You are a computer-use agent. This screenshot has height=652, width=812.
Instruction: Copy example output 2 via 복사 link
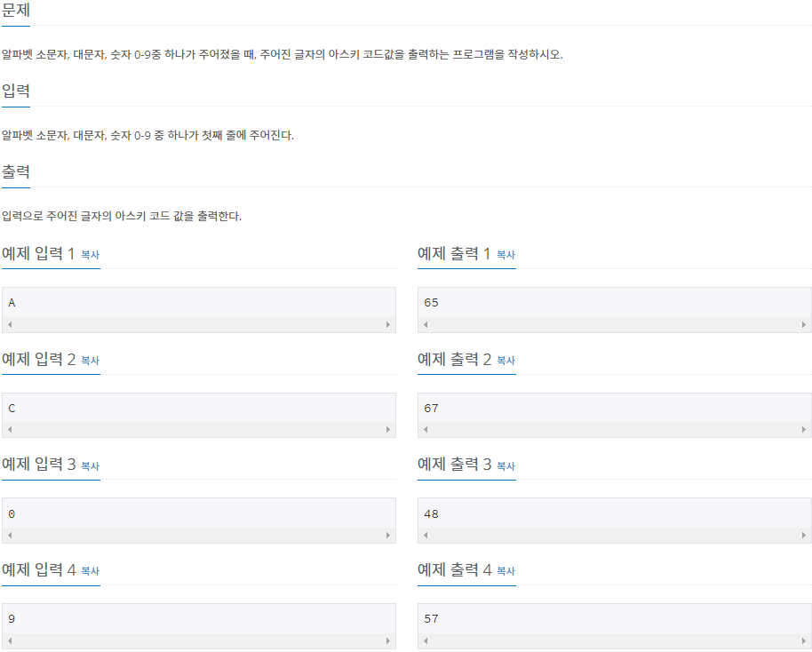point(506,361)
